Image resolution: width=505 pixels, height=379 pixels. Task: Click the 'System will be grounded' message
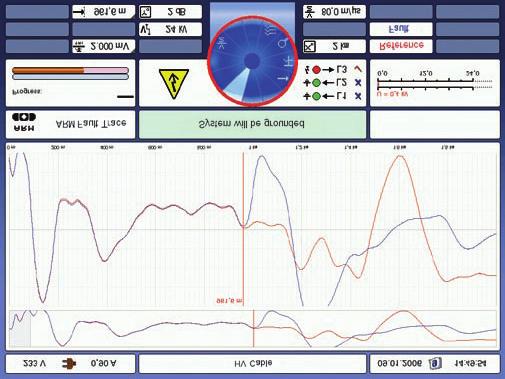(252, 124)
